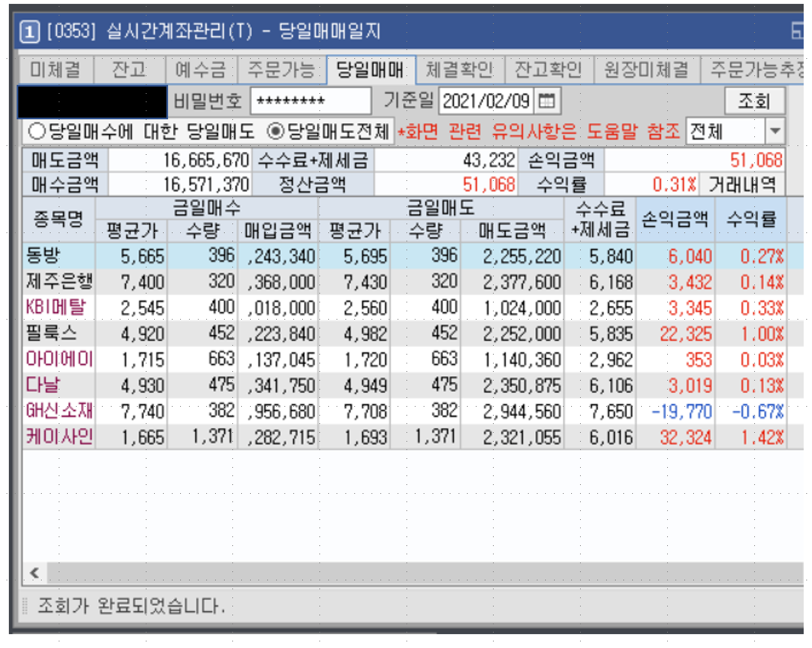
Task: Click the 조회가 완료되었습니다 status message
Action: 131,605
